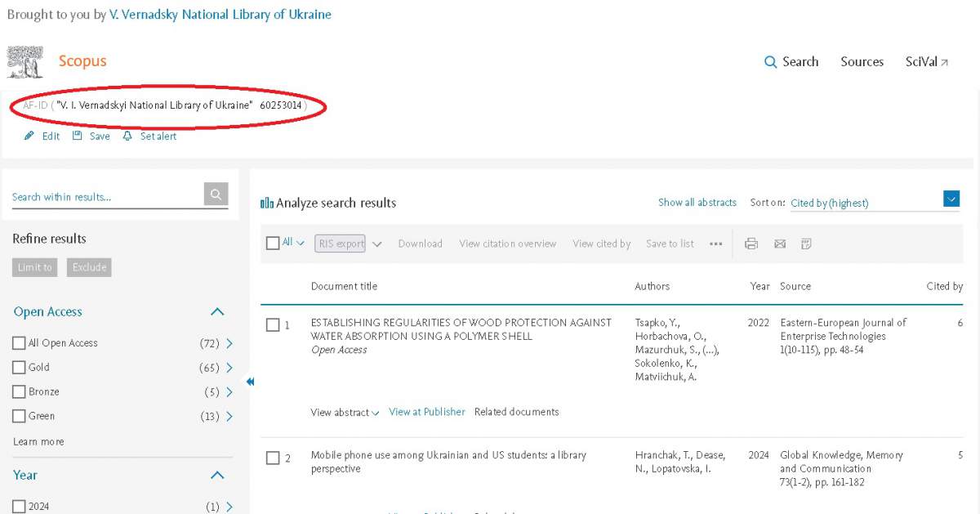Collapse the refine sidebar with double arrow
This screenshot has width=980, height=514.
point(250,382)
